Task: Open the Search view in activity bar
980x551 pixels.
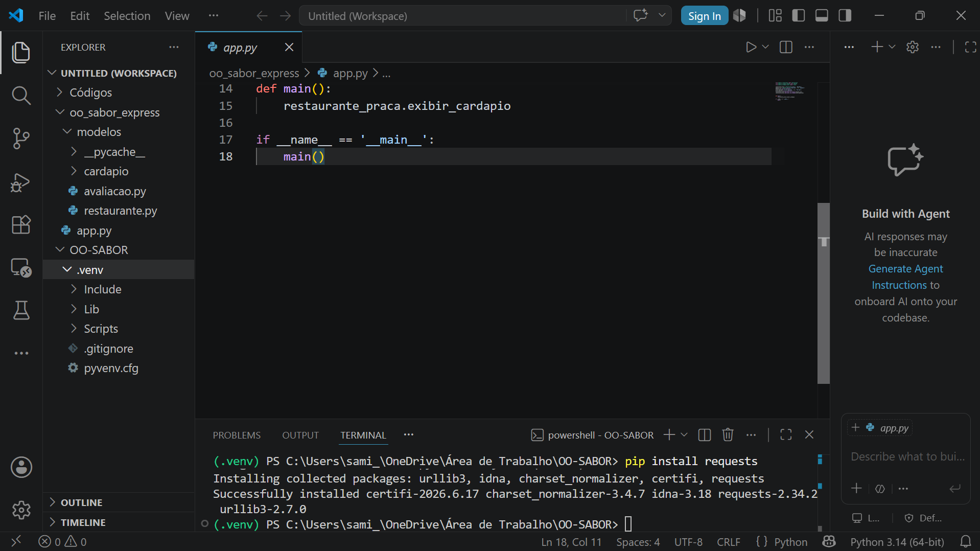Action: pyautogui.click(x=21, y=96)
